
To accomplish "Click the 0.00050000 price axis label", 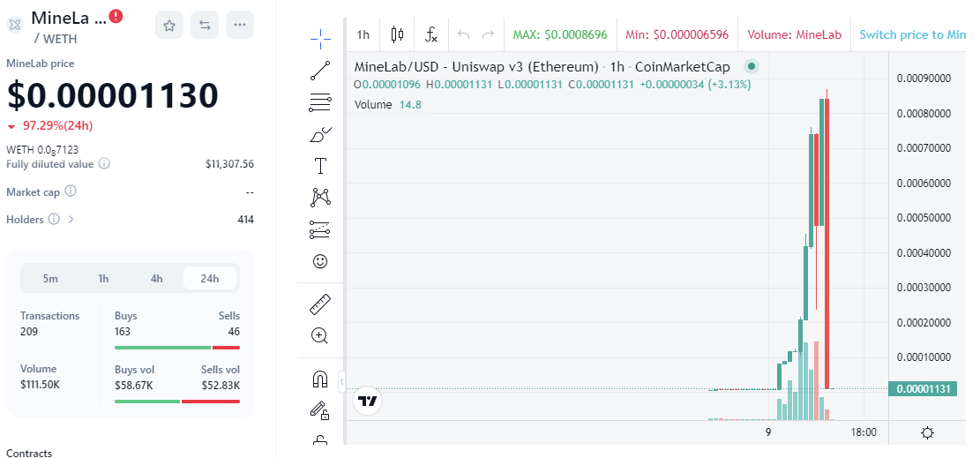I will pyautogui.click(x=924, y=218).
